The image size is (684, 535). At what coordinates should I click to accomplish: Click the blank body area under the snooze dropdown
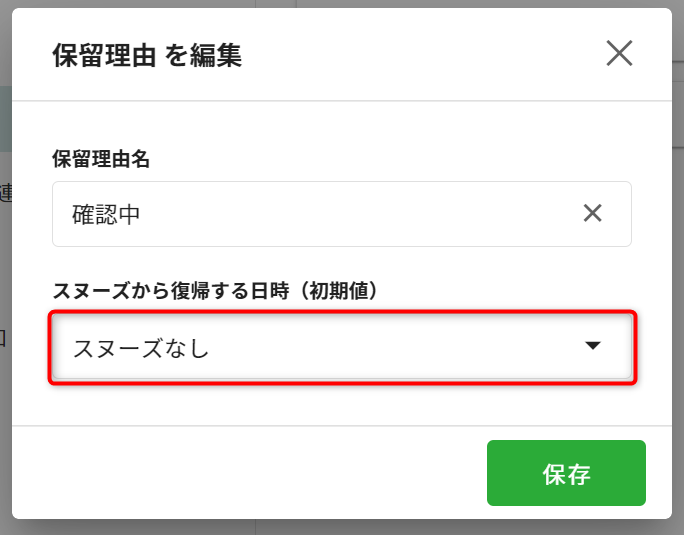tap(340, 404)
